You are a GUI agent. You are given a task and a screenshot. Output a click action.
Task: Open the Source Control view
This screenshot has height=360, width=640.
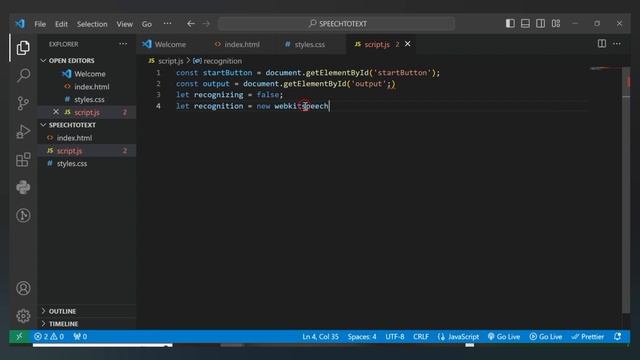pos(23,103)
